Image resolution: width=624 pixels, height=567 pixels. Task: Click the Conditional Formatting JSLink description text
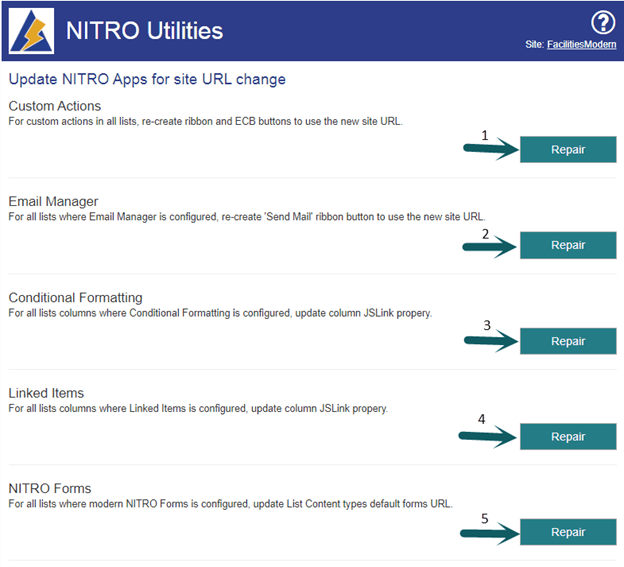220,313
